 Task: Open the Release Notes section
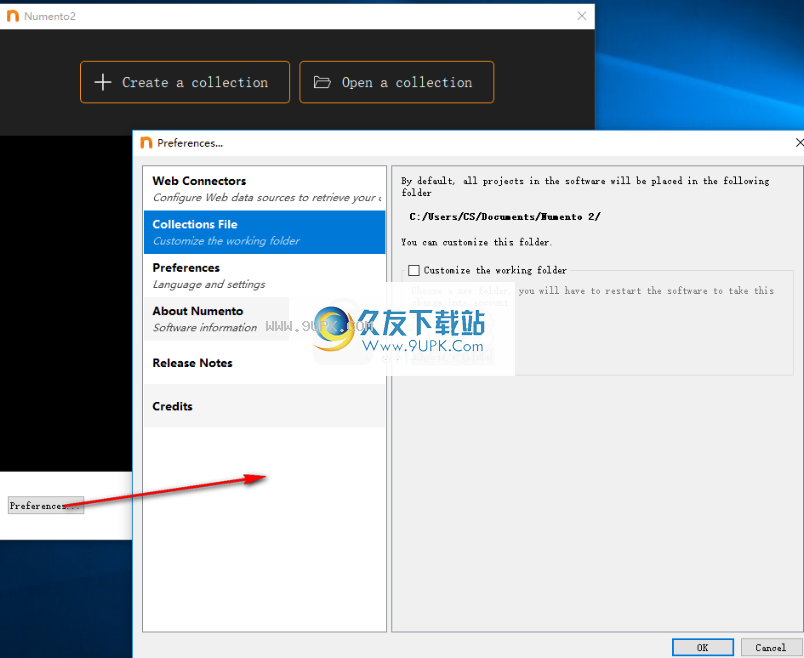pos(265,363)
